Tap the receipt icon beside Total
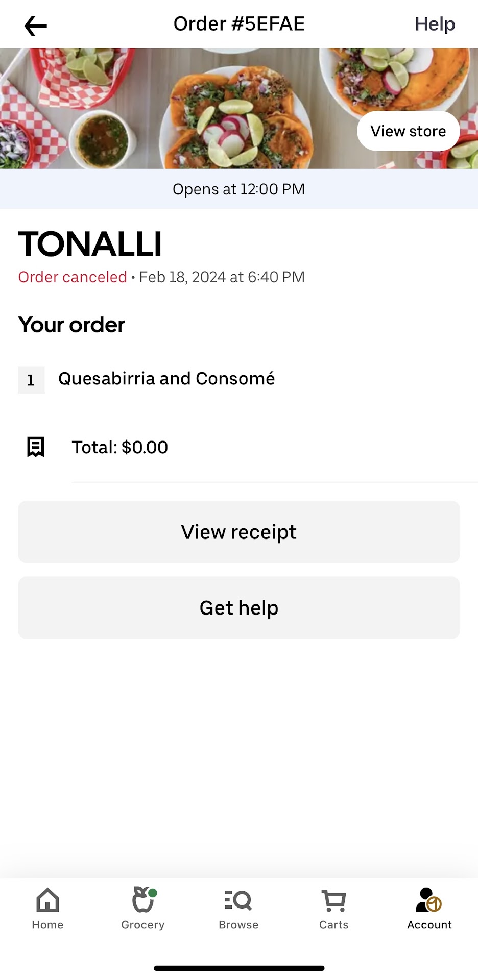Screen dimensions: 478x980 click(36, 447)
